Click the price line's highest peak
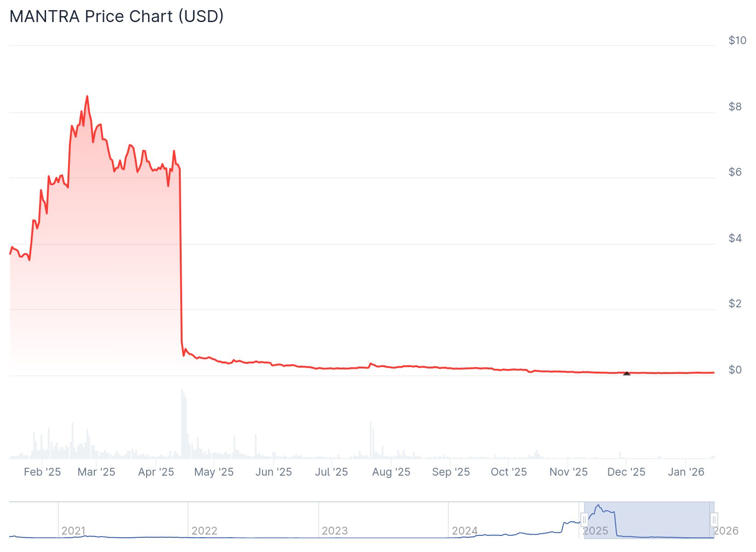Screen dimensions: 756x552 click(87, 96)
